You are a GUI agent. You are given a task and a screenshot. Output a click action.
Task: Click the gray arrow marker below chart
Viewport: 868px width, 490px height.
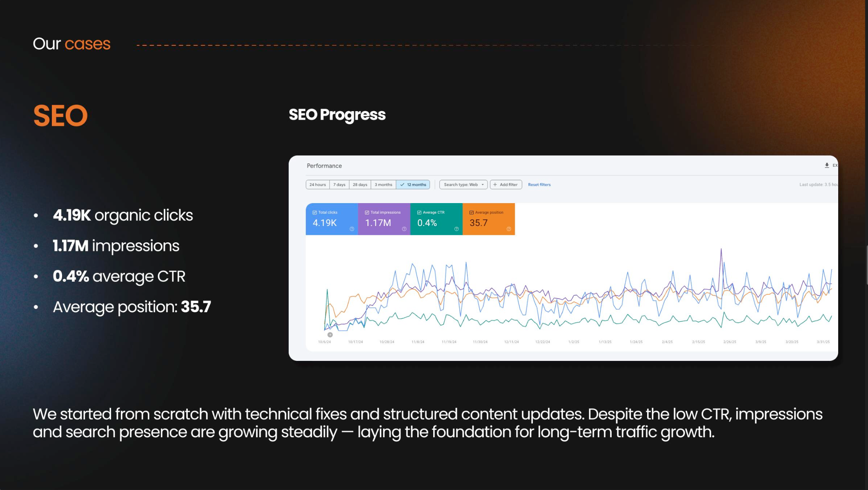click(x=330, y=335)
